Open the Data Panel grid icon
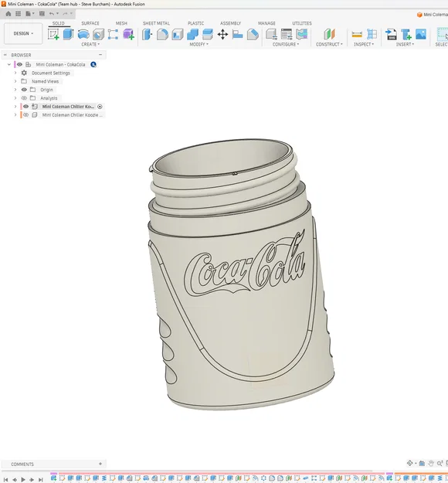 pyautogui.click(x=19, y=14)
